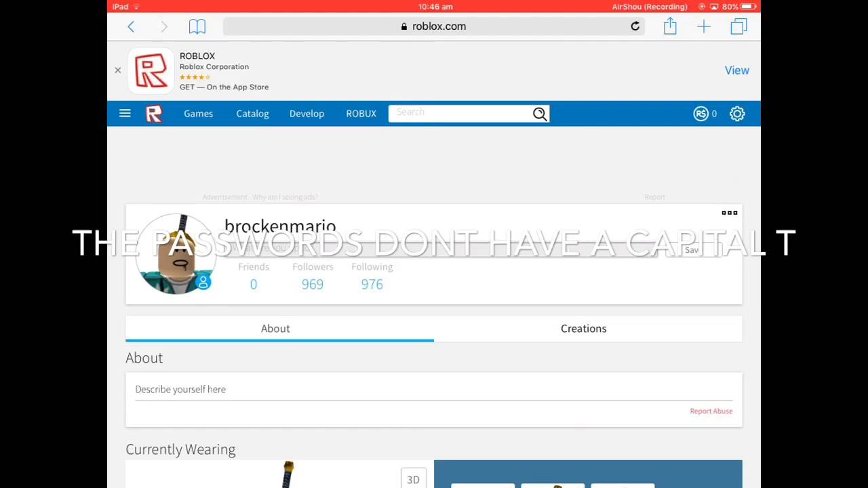Click the Report ad link

pyautogui.click(x=654, y=197)
